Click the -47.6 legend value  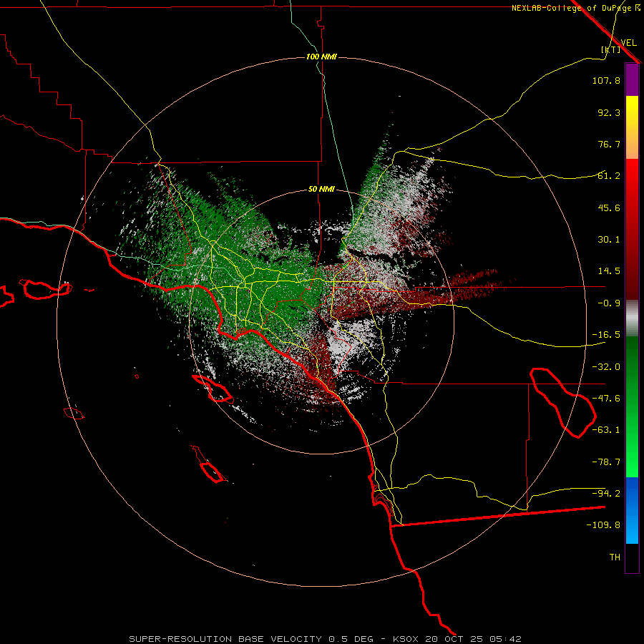pos(606,399)
